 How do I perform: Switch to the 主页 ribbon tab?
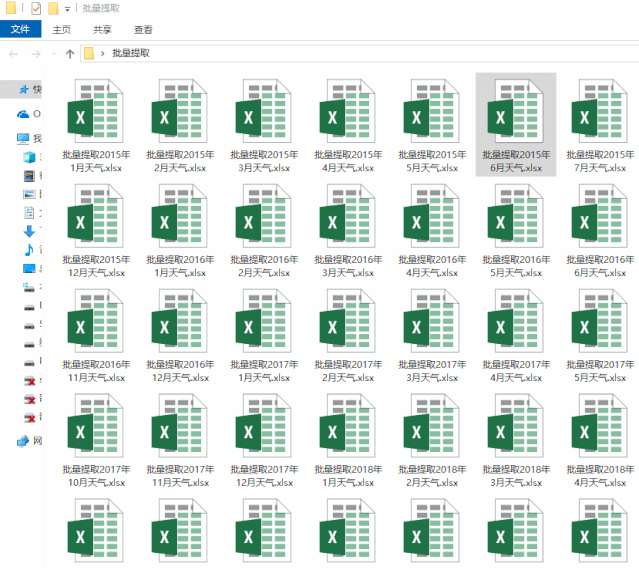click(x=62, y=30)
